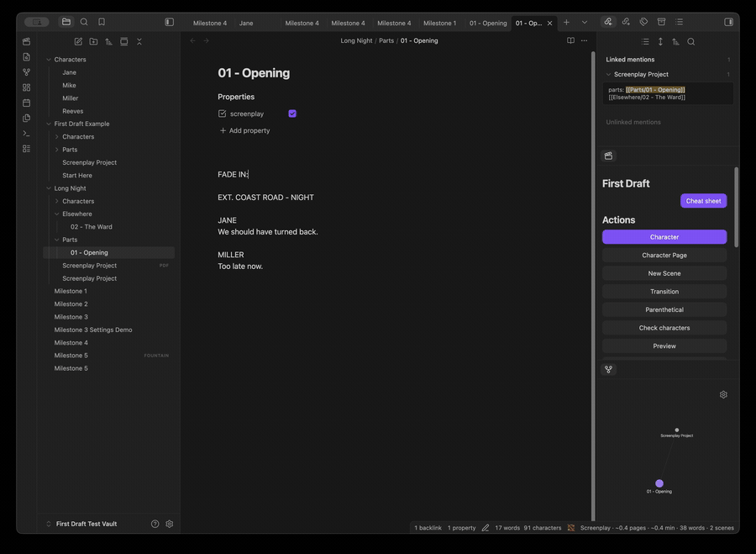Viewport: 756px width, 554px height.
Task: Open search in left sidebar tabs
Action: point(84,22)
